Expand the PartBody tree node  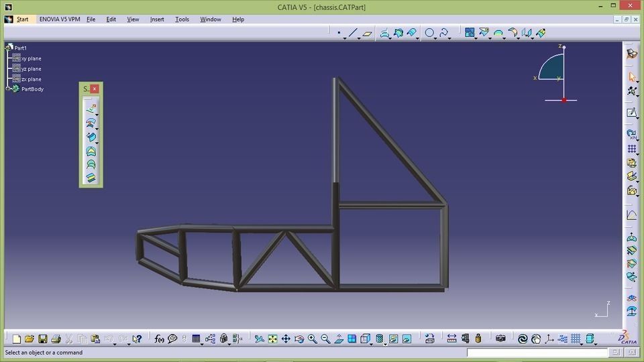[8, 88]
